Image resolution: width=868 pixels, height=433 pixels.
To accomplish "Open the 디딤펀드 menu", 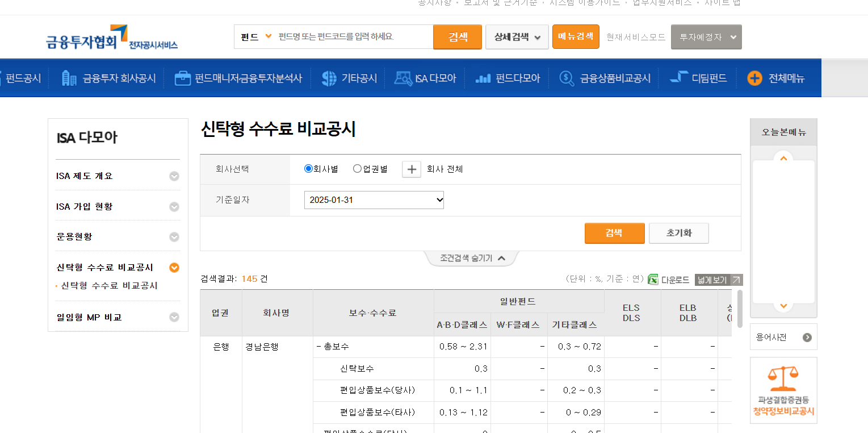I will pos(709,78).
